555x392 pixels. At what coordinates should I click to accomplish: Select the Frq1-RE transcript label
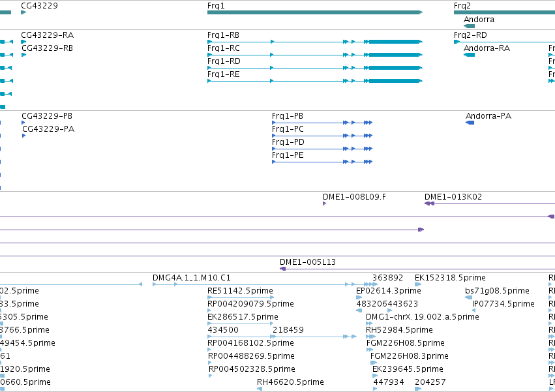(223, 74)
